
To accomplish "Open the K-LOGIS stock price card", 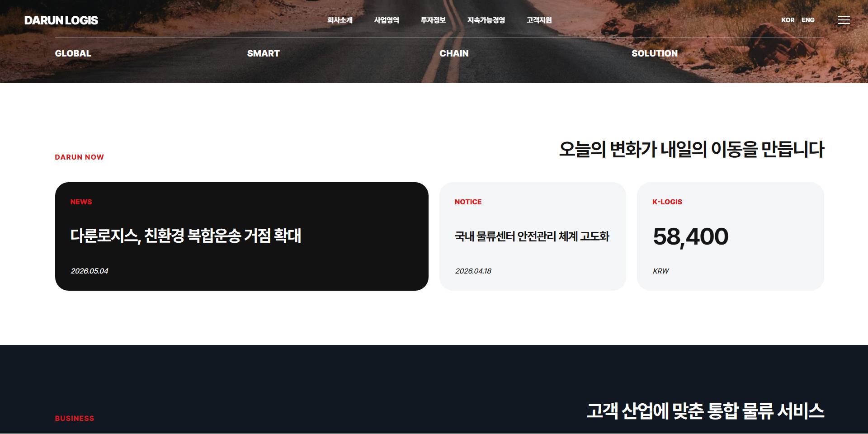I will 731,236.
